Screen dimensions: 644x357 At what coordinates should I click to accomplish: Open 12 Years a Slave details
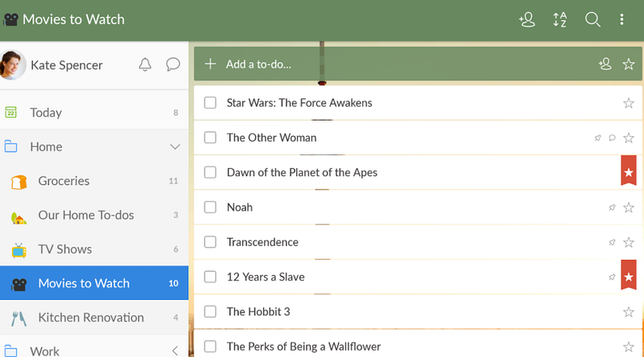(418, 277)
